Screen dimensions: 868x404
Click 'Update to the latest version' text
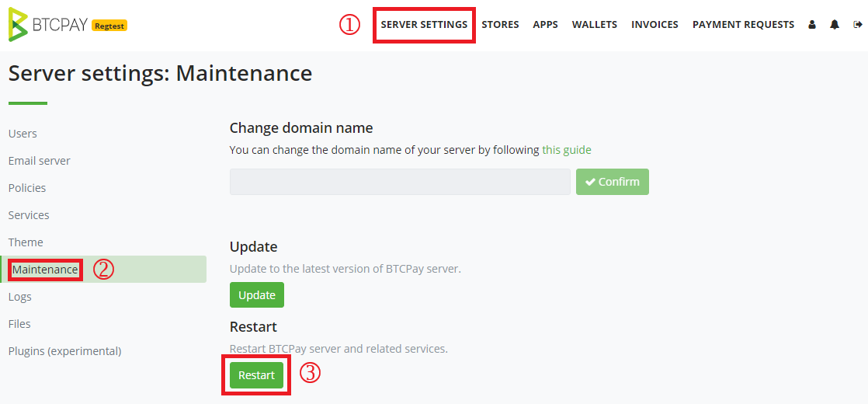coord(345,269)
